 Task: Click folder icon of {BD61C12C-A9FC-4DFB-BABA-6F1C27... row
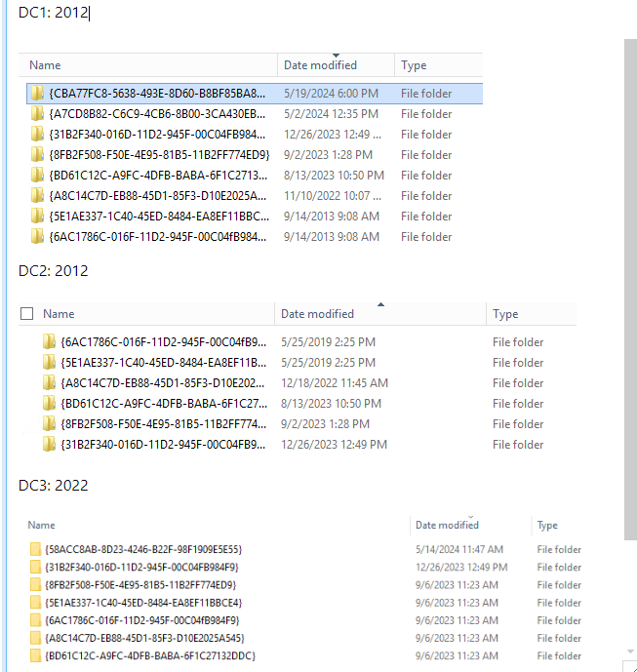coord(49,403)
